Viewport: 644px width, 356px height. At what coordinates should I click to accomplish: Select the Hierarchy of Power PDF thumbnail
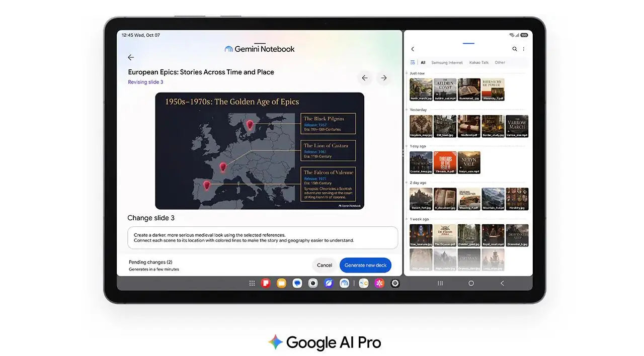(x=493, y=90)
